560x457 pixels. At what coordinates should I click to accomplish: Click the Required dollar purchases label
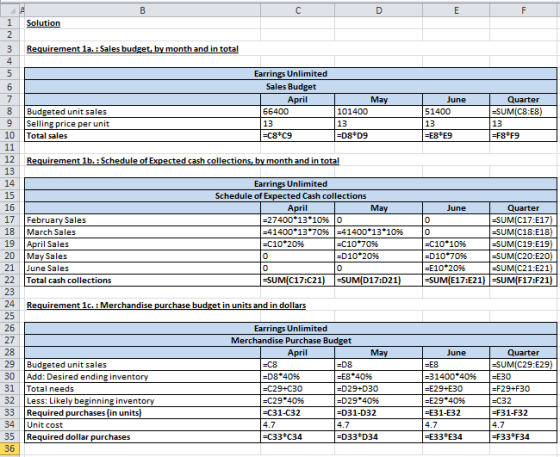pyautogui.click(x=78, y=437)
